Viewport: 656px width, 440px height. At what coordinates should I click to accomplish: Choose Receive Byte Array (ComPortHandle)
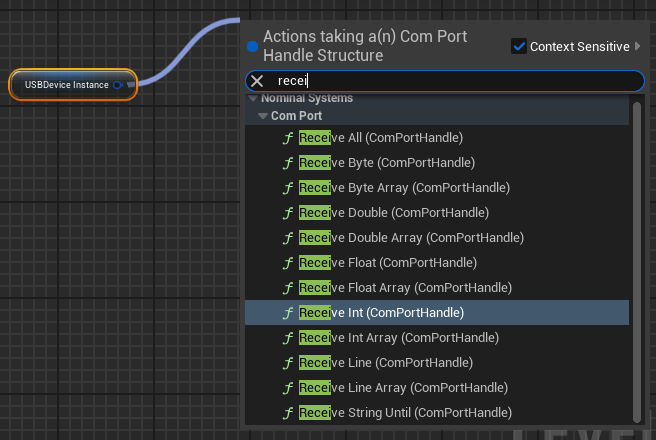click(x=404, y=188)
